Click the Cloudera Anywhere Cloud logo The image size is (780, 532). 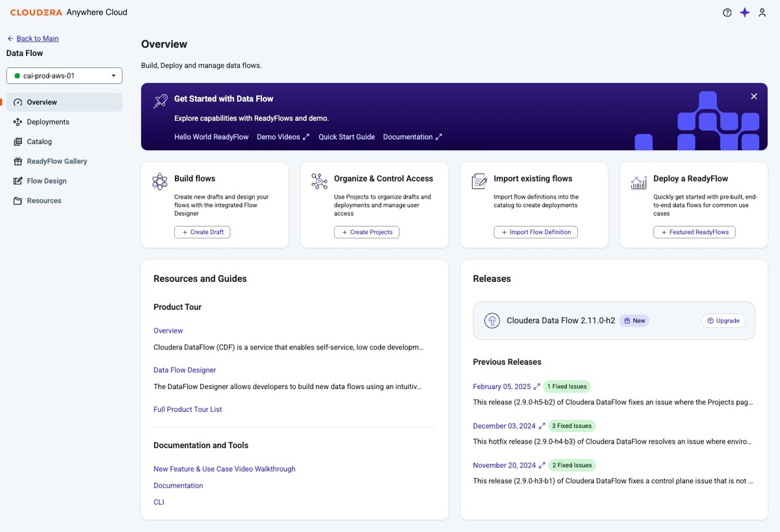(x=68, y=12)
